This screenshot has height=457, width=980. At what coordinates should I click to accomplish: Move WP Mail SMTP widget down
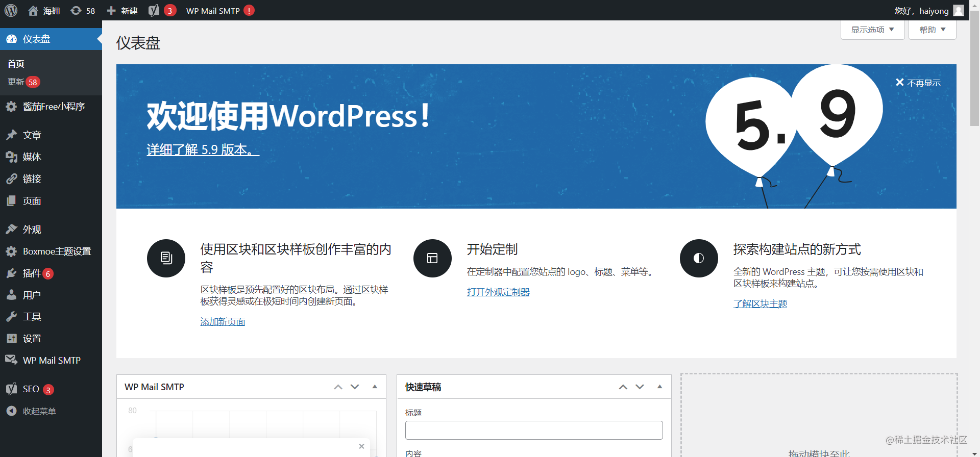click(x=355, y=387)
